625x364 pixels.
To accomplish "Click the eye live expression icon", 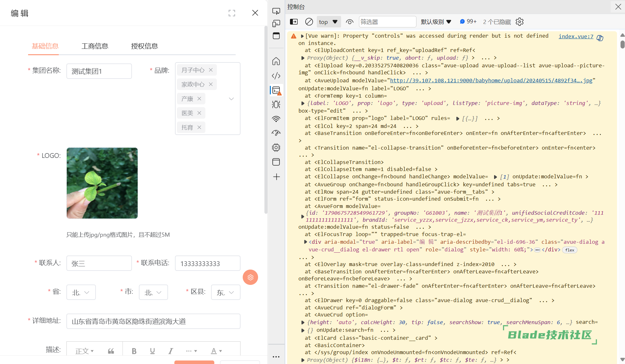I will click(x=350, y=22).
